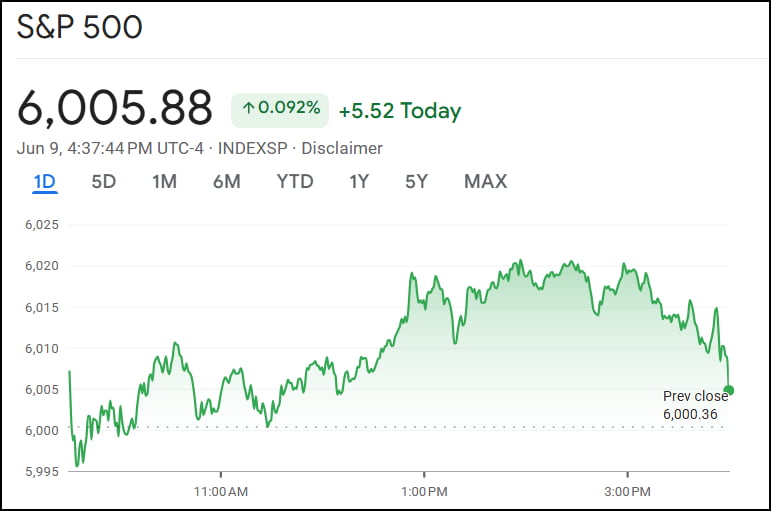This screenshot has width=771, height=511.
Task: Click the 6,000 y-axis label
Action: (x=42, y=430)
